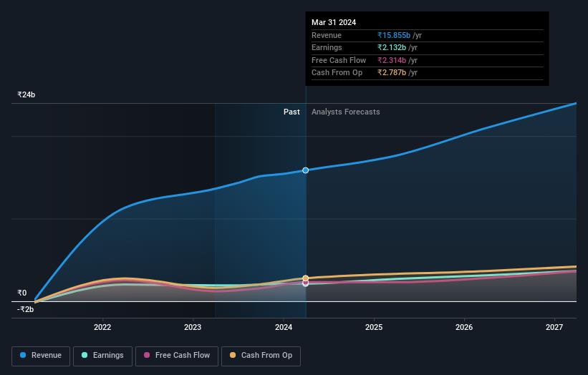Click the Analysts Forecasts label

[x=346, y=112]
